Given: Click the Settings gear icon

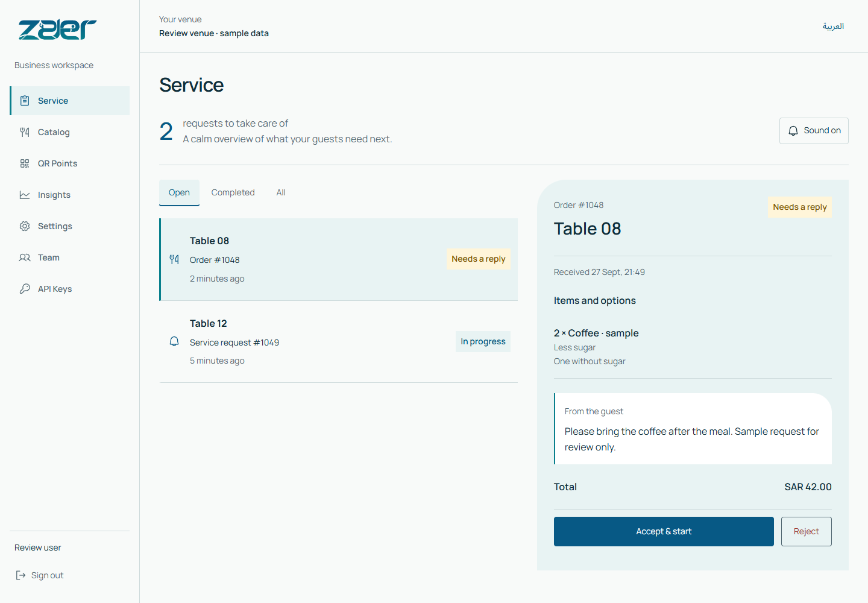Looking at the screenshot, I should pyautogui.click(x=25, y=226).
